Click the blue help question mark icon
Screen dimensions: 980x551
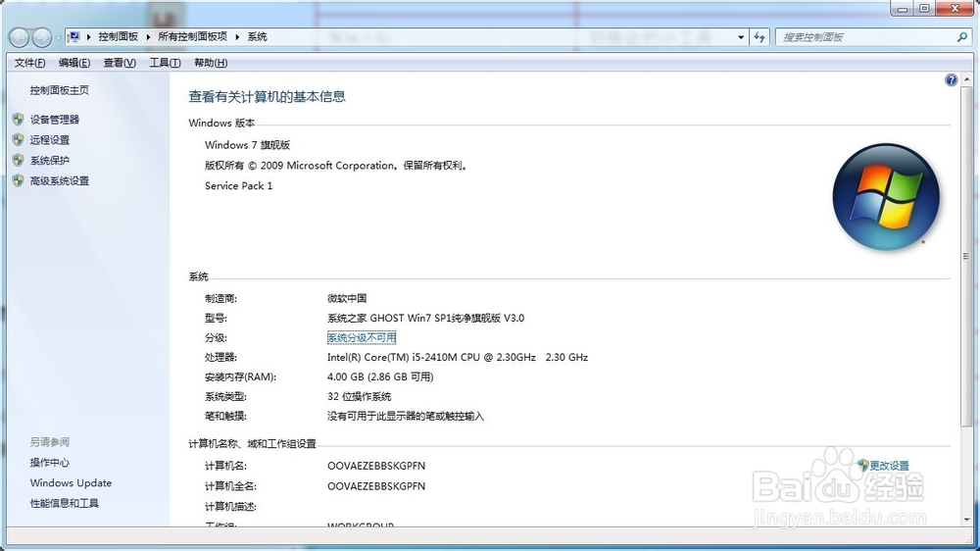click(951, 80)
